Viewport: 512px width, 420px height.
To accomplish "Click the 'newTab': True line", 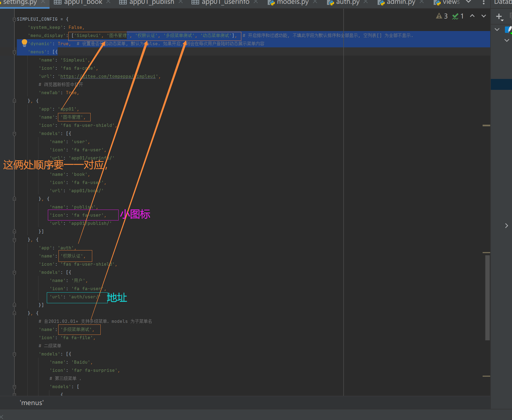I will (59, 93).
